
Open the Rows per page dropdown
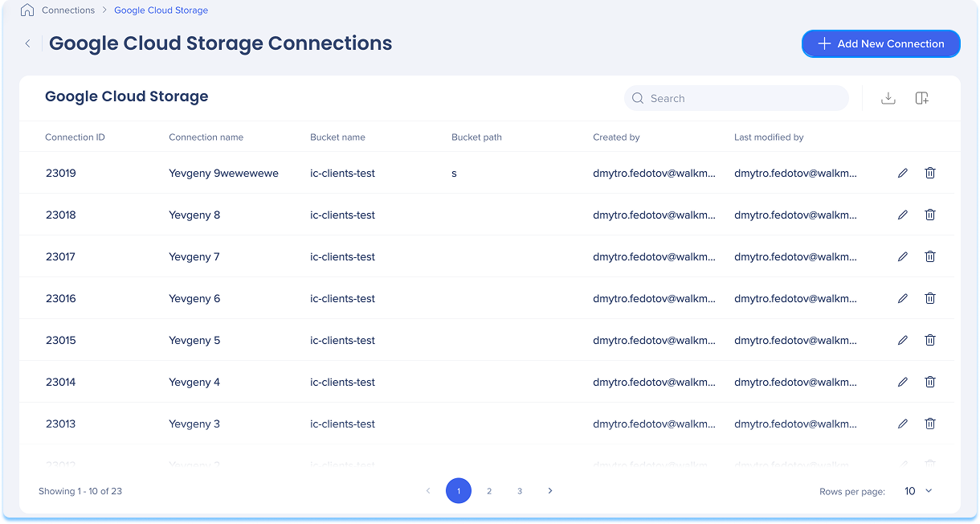918,490
